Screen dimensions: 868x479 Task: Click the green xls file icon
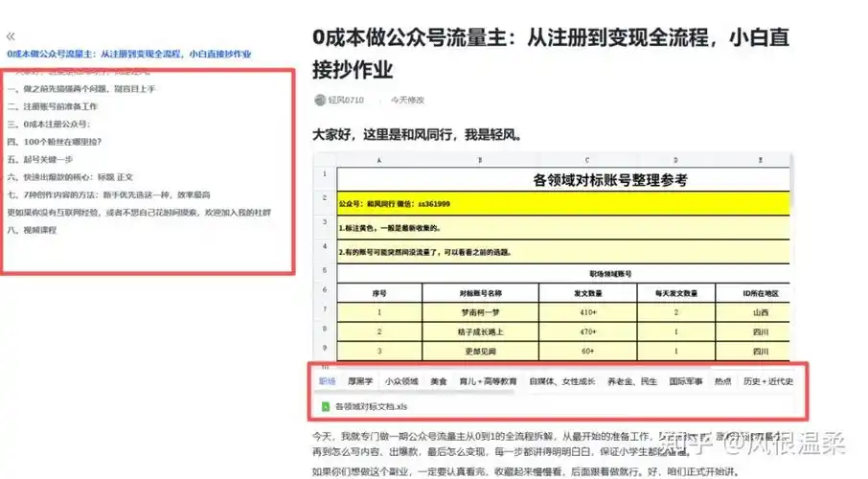(326, 406)
